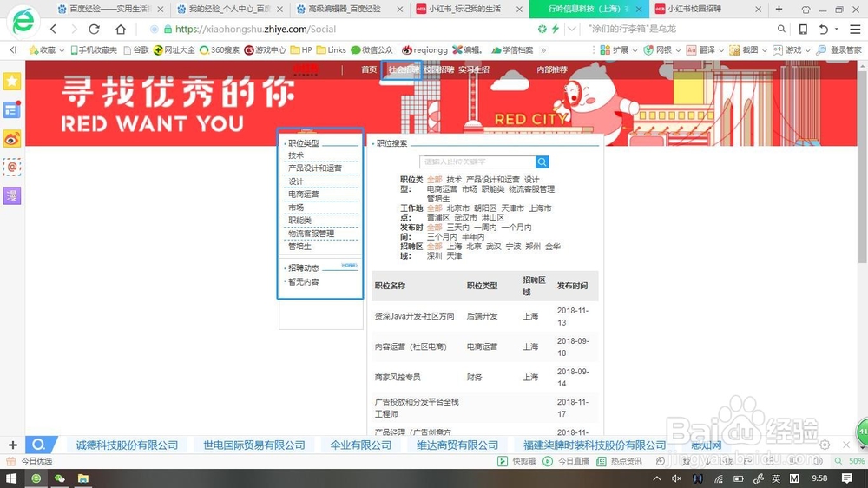This screenshot has height=488, width=868.
Task: Go back with the browser back arrow
Action: [x=53, y=29]
